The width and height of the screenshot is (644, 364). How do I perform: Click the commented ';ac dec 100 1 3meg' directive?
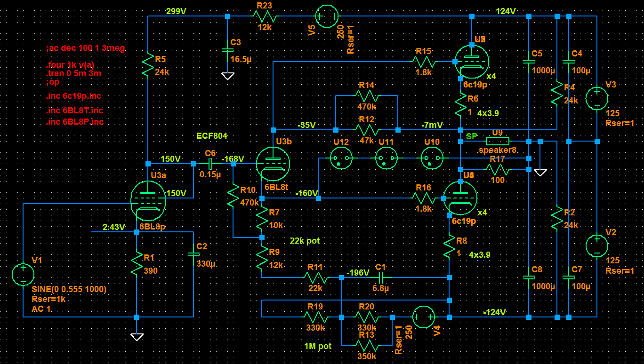pyautogui.click(x=85, y=48)
